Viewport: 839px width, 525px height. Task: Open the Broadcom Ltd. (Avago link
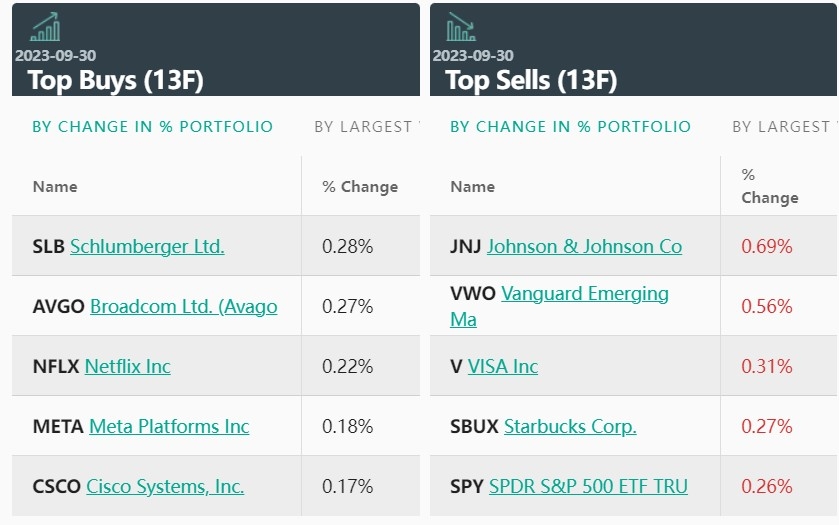pyautogui.click(x=184, y=306)
